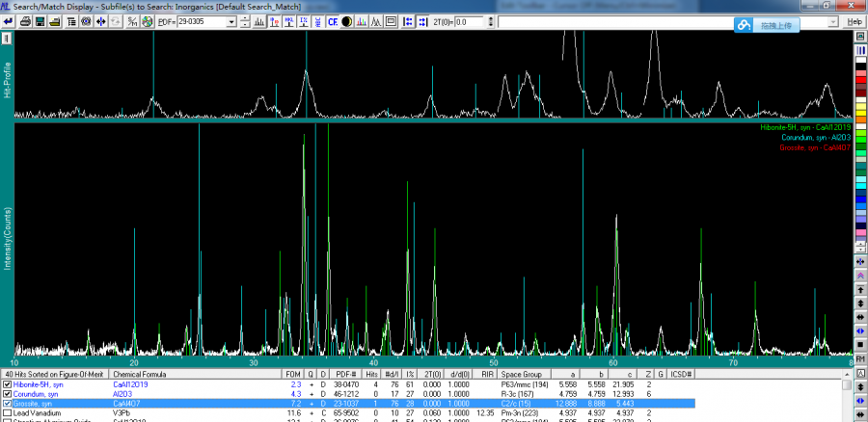
Task: Expand the wide empty combo box dropdown
Action: click(x=834, y=21)
